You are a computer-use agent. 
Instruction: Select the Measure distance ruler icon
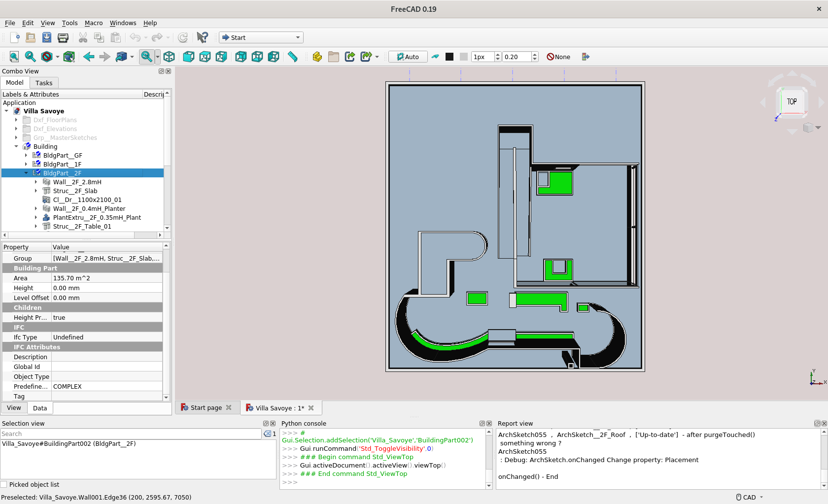point(293,57)
